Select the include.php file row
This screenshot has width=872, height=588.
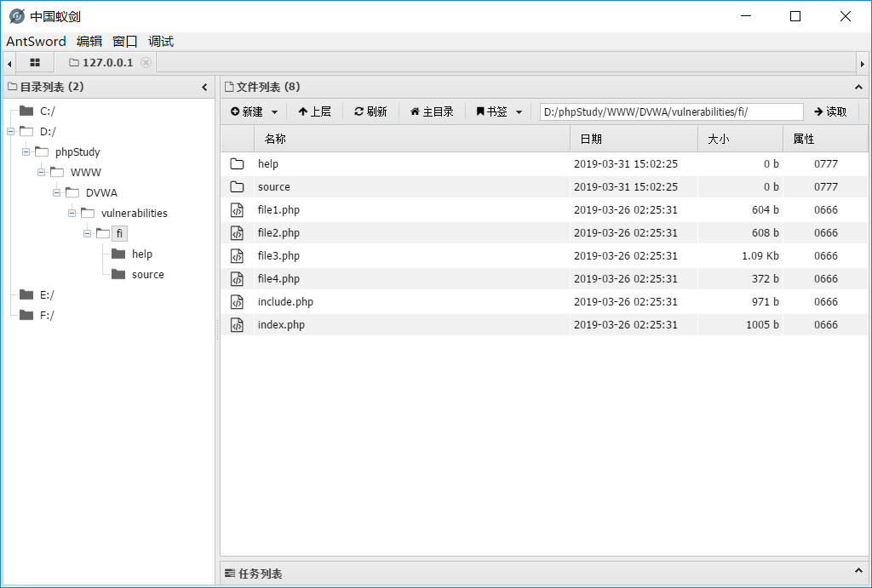(544, 302)
